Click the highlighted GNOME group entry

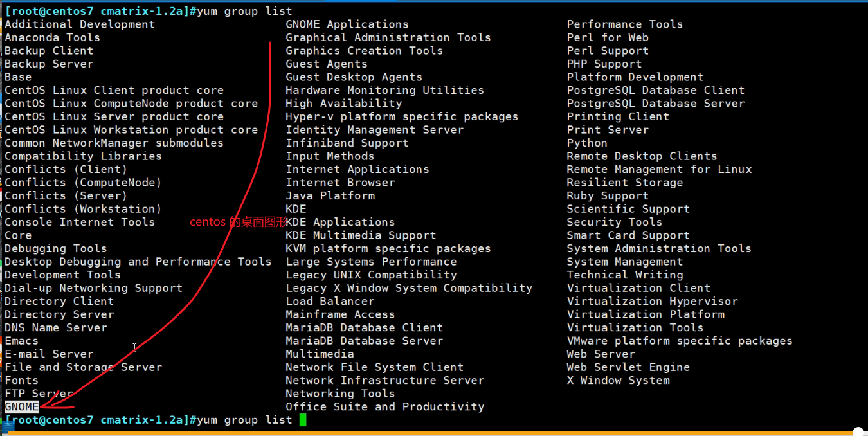click(x=22, y=406)
